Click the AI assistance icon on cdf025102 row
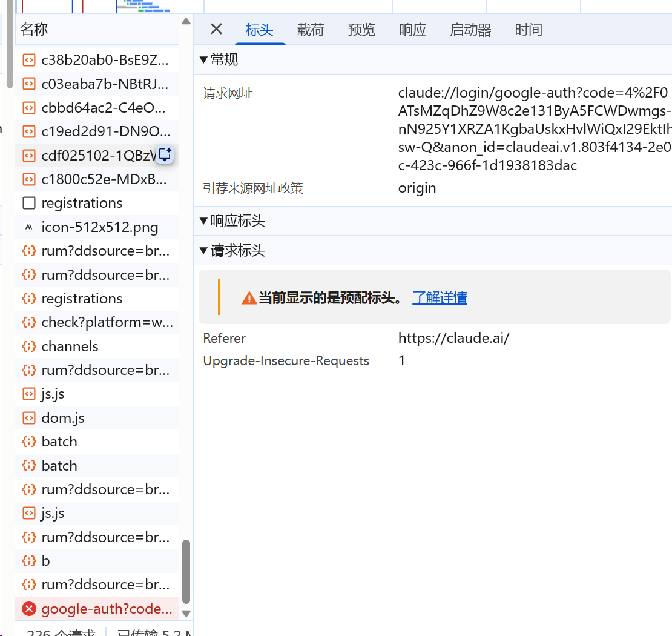The image size is (672, 636). tap(165, 155)
